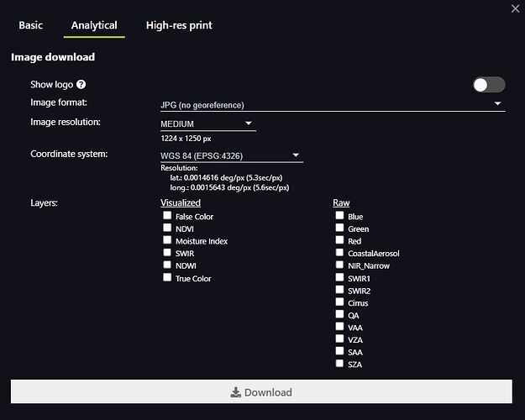The height and width of the screenshot is (420, 525).
Task: Close the image download dialog
Action: point(515,8)
